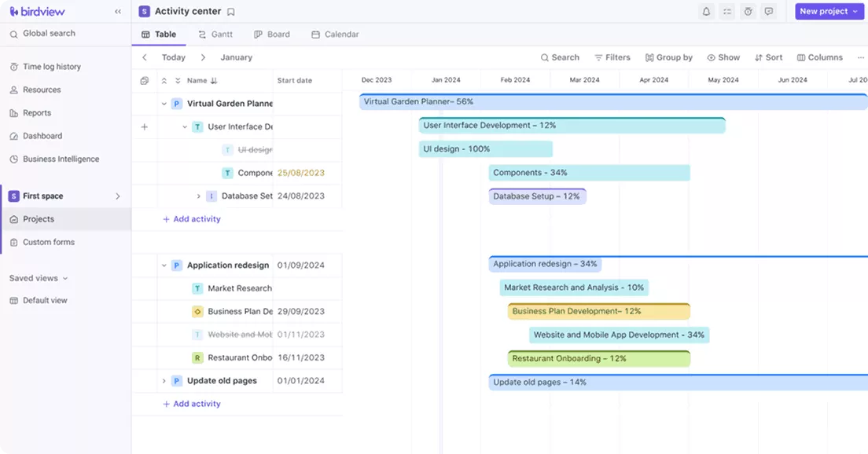The height and width of the screenshot is (454, 868).
Task: Open Group by options
Action: [669, 57]
